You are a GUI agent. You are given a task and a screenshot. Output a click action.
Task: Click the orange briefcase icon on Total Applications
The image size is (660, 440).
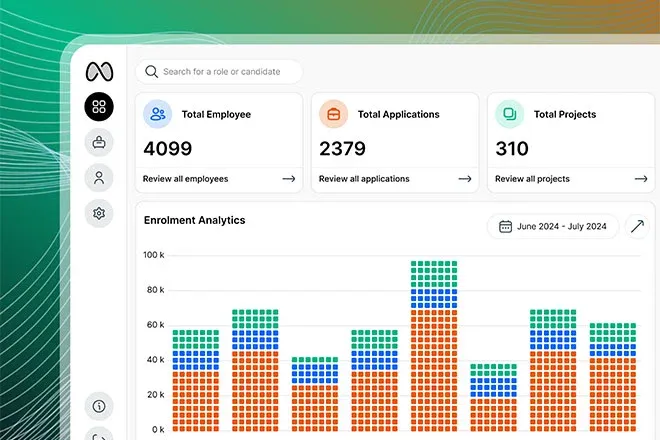(333, 114)
